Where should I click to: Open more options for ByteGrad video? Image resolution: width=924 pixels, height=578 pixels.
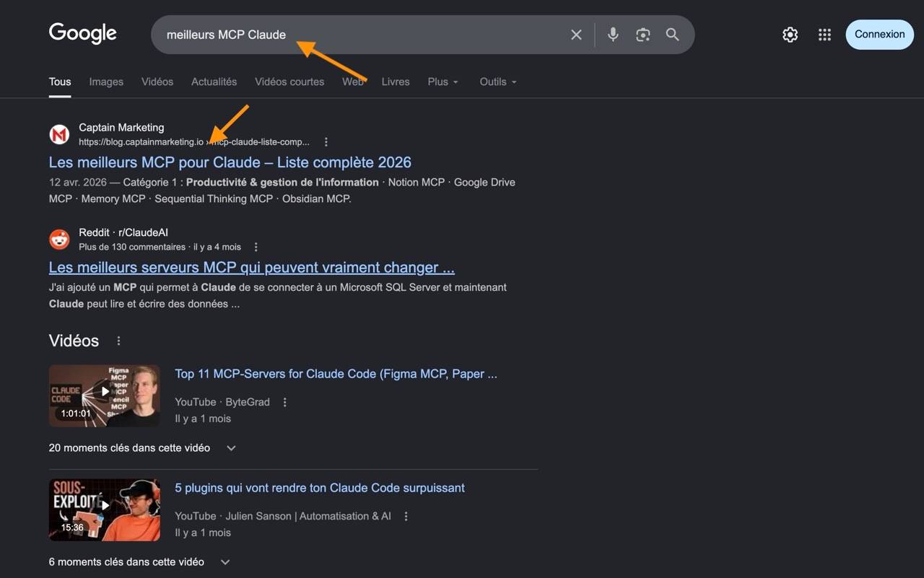coord(284,402)
